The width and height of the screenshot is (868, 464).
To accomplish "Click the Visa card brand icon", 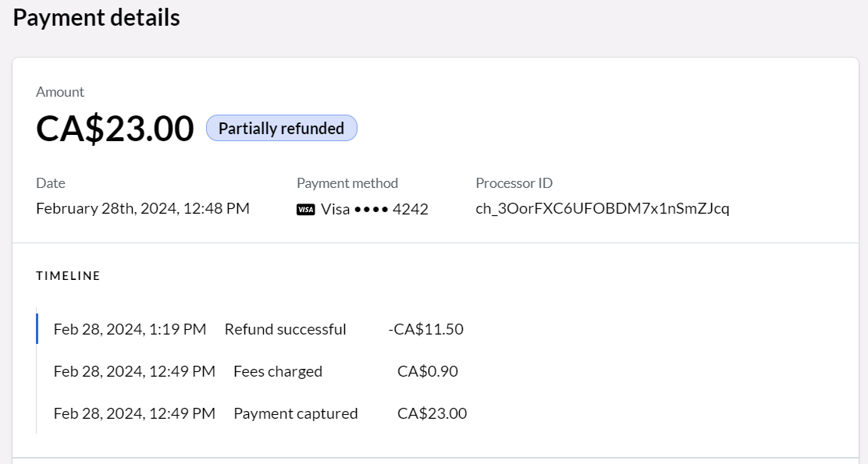I will pos(306,209).
